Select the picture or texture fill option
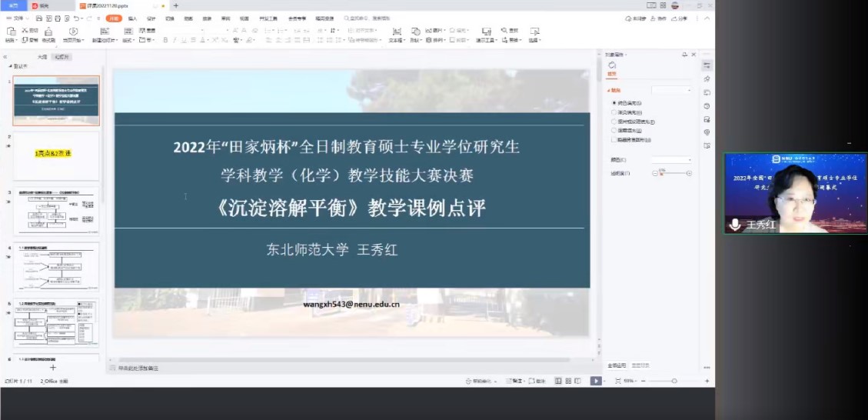This screenshot has height=420, width=868. point(614,122)
